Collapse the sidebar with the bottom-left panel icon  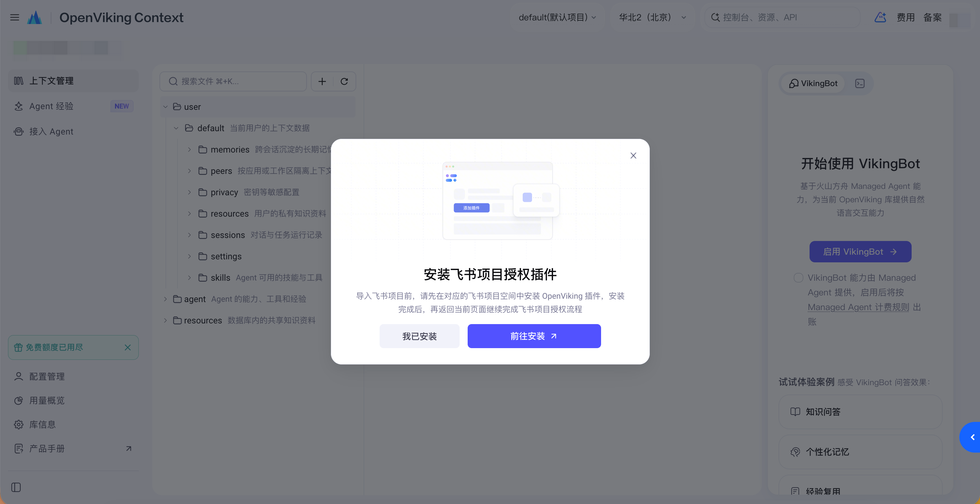point(16,487)
